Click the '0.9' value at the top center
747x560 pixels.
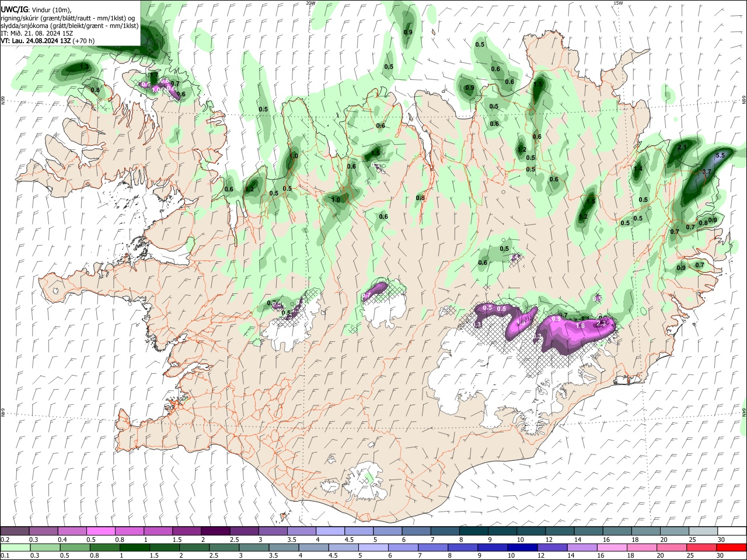tap(408, 33)
